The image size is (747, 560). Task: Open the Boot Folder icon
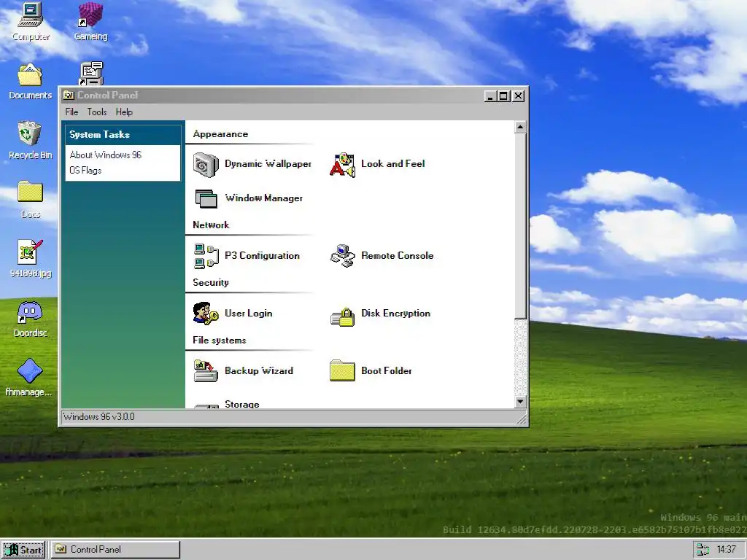342,371
